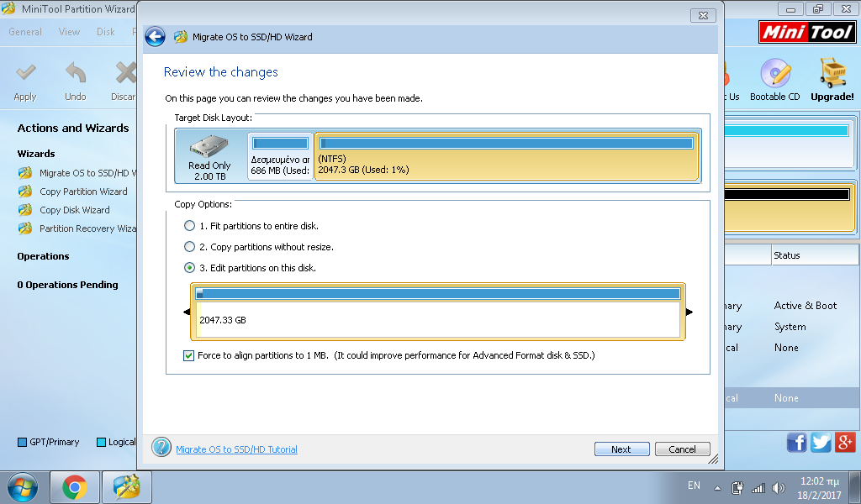Open the General menu
861x504 pixels.
point(25,32)
